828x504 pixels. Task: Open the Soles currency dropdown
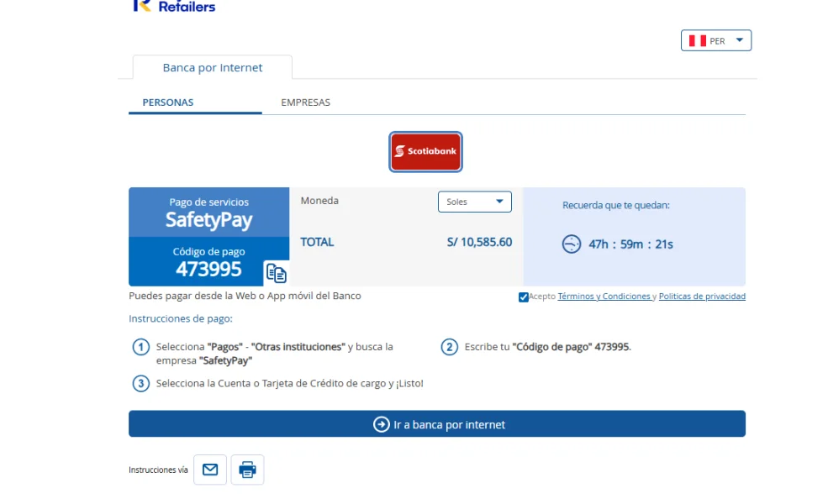475,202
